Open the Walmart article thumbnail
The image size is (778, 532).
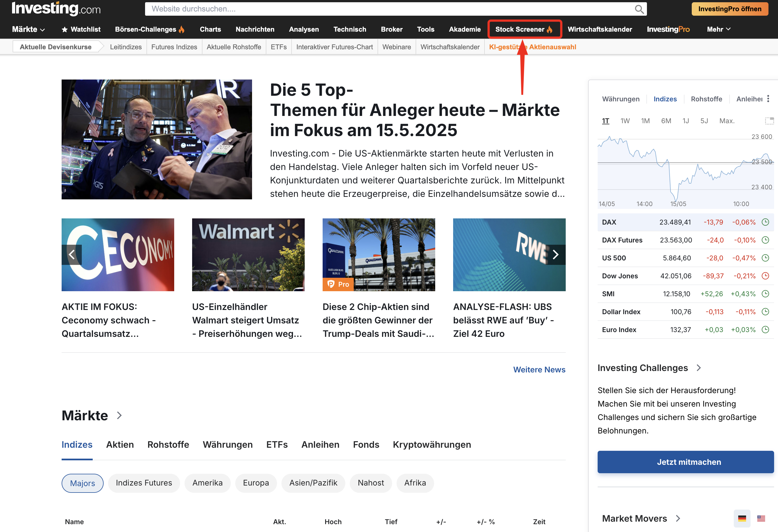coord(248,255)
